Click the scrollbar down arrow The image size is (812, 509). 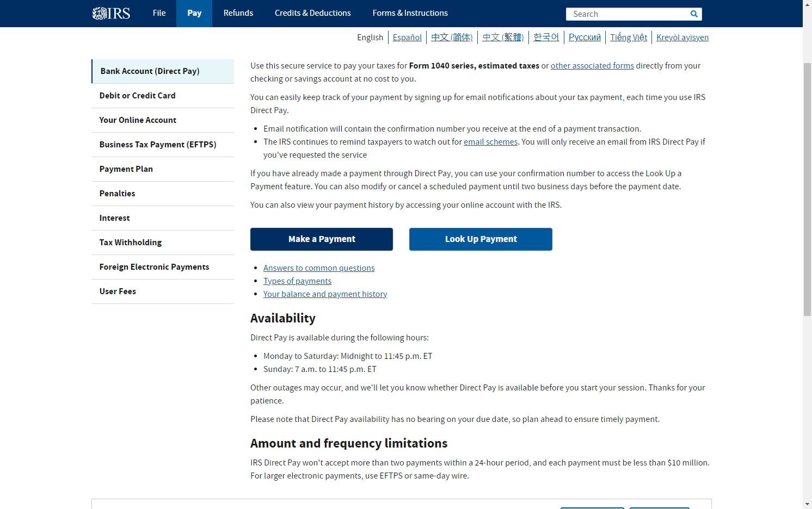(x=807, y=505)
